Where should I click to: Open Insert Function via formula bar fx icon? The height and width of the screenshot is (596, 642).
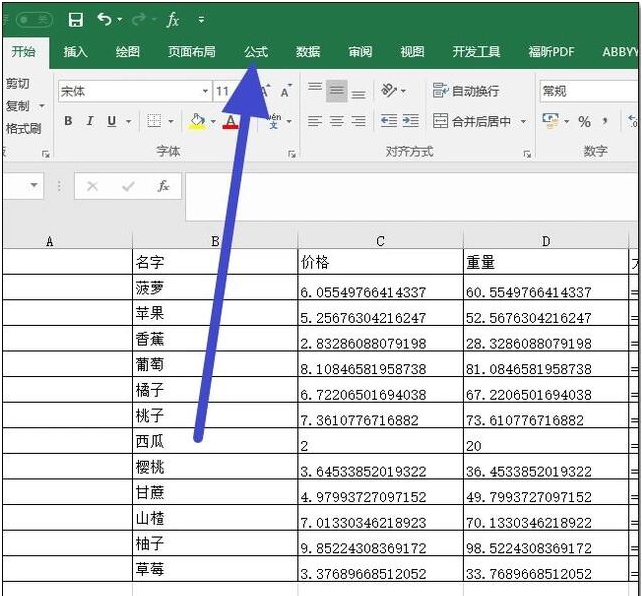tap(163, 186)
